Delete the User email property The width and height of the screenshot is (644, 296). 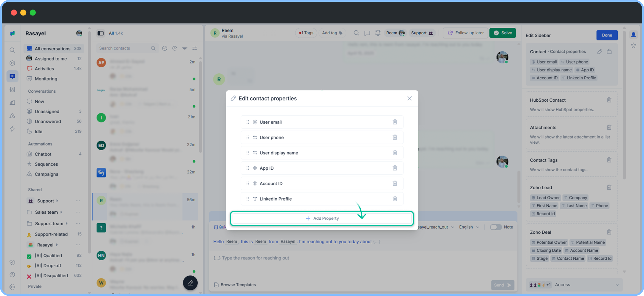[x=395, y=122]
